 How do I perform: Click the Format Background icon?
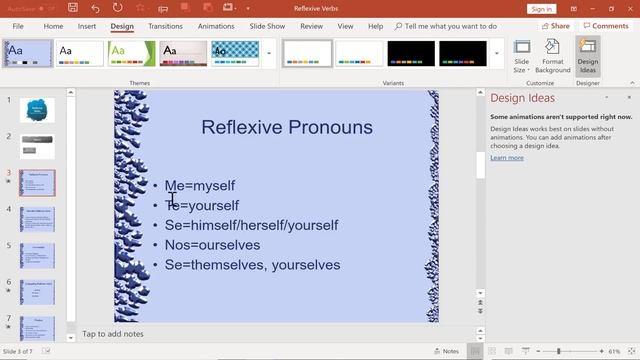553,56
